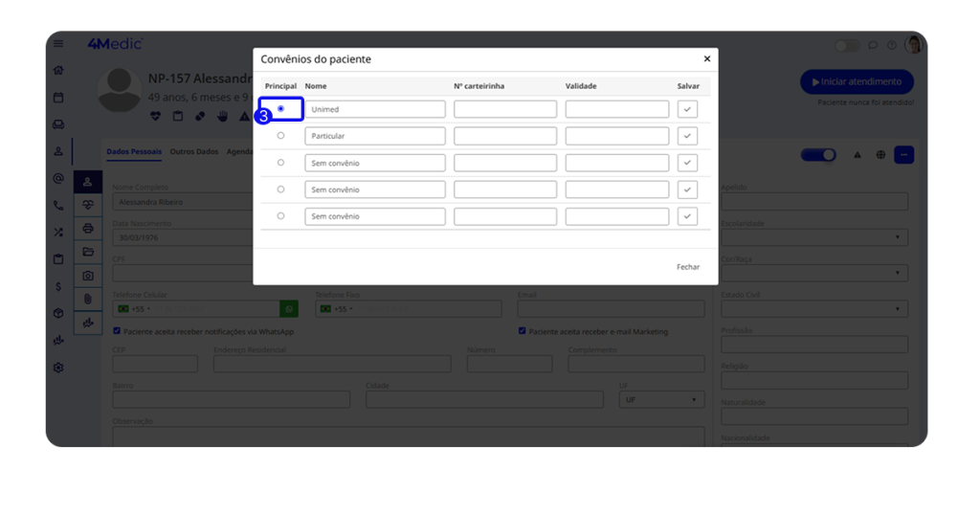Click the Validade field for Unimed

tap(616, 109)
